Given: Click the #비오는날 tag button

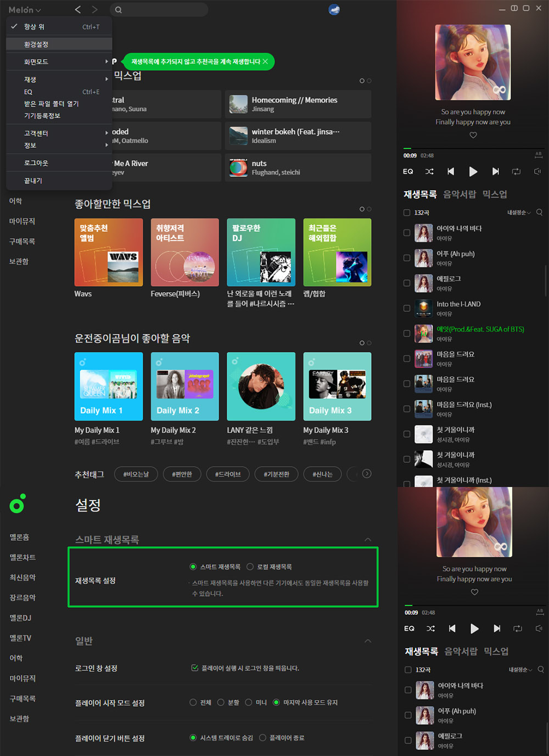Looking at the screenshot, I should pos(136,474).
